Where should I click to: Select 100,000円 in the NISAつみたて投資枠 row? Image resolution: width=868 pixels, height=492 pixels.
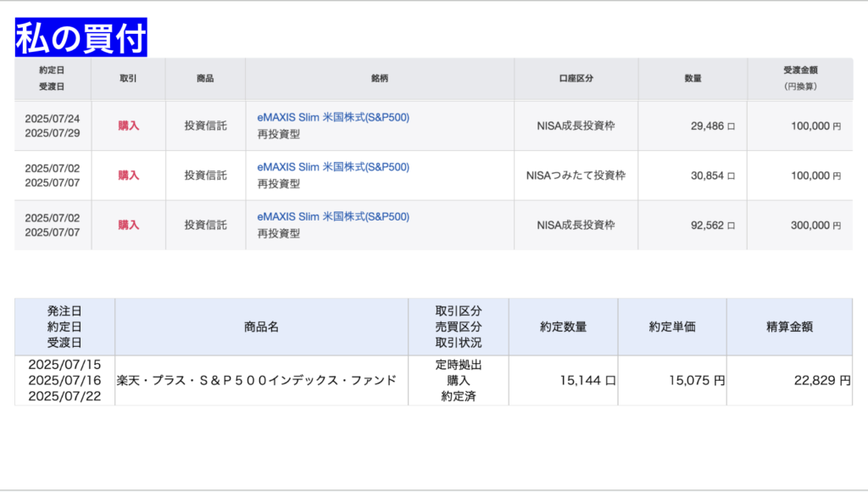pyautogui.click(x=816, y=176)
